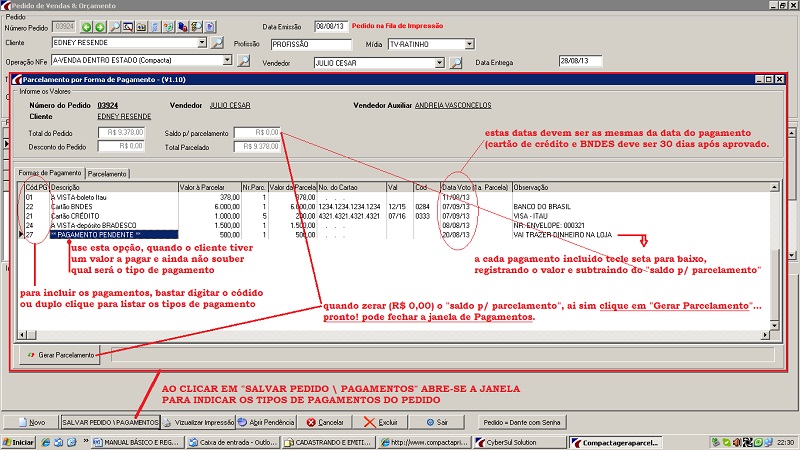Click Gerar Parcelamento button

click(x=60, y=355)
